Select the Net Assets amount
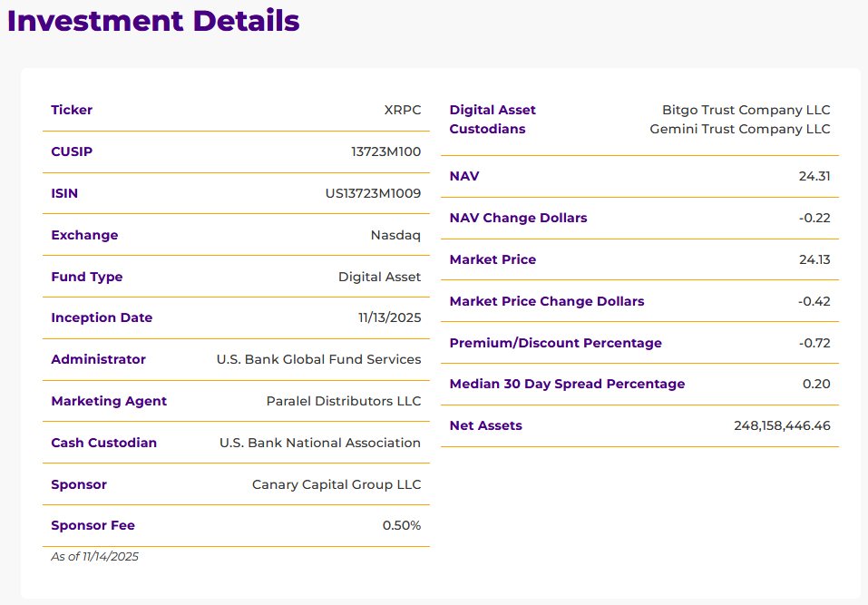 pos(782,425)
